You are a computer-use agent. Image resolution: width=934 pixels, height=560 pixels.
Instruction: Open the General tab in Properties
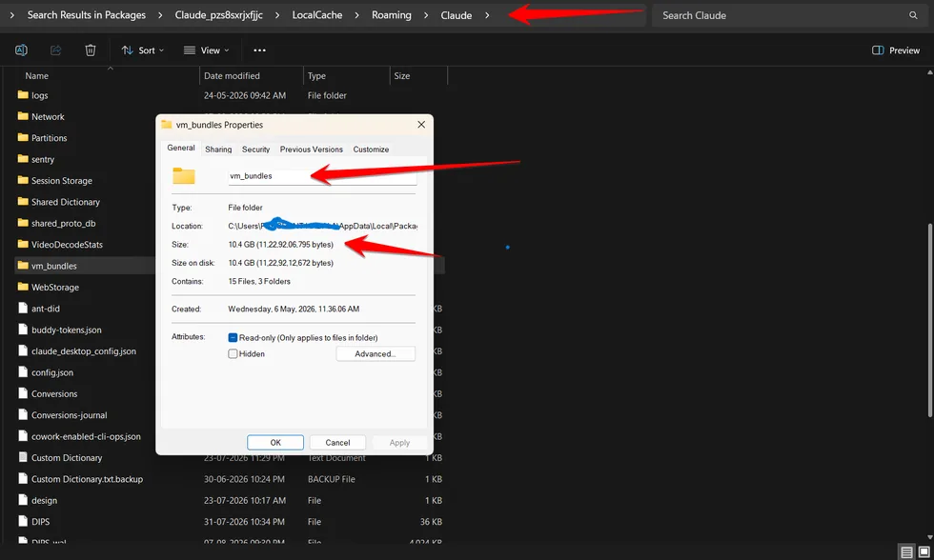(180, 149)
